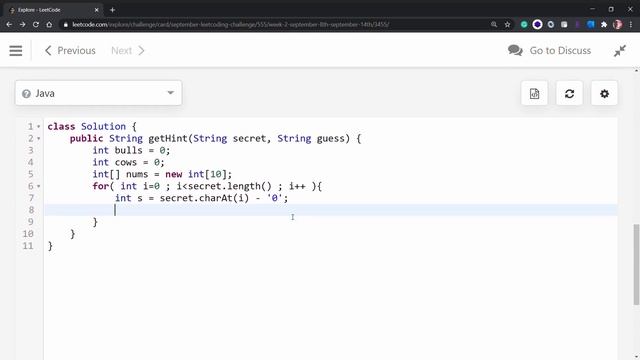This screenshot has width=640, height=360.
Task: Open a new browser tab
Action: 112,10
